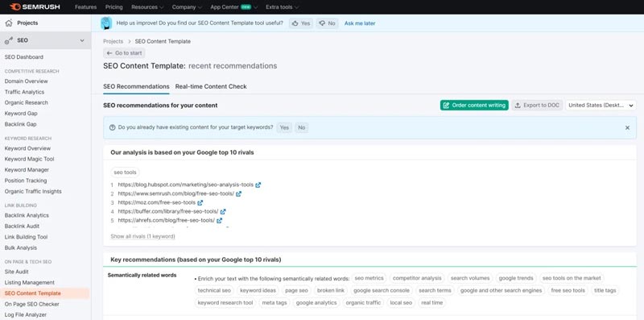The image size is (644, 320).
Task: Open On Page SEO Checker in sidebar
Action: 32,305
